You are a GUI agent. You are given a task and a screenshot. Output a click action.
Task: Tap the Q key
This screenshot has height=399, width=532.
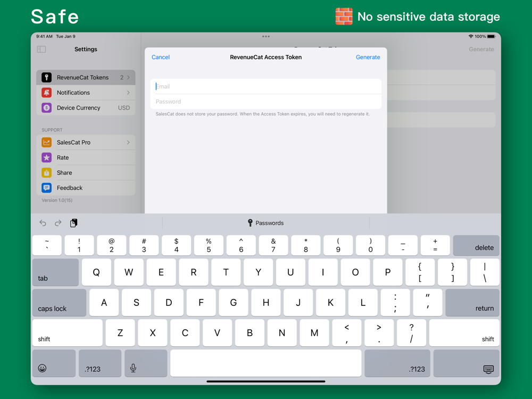point(96,272)
